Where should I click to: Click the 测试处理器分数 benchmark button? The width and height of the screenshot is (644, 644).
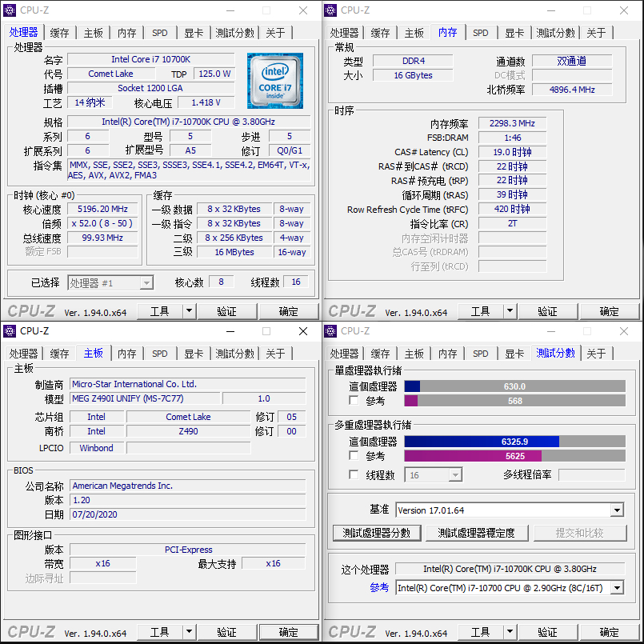click(376, 532)
